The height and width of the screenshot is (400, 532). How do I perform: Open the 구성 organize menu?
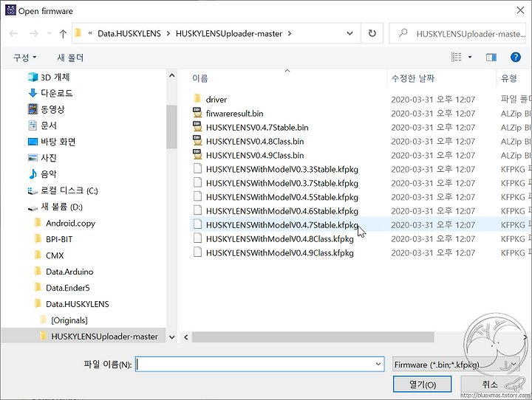(25, 58)
